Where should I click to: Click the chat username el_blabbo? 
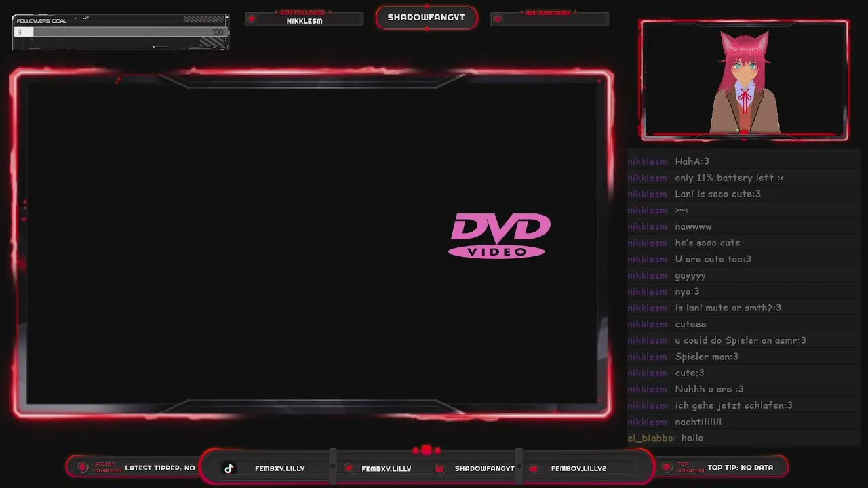coord(651,438)
